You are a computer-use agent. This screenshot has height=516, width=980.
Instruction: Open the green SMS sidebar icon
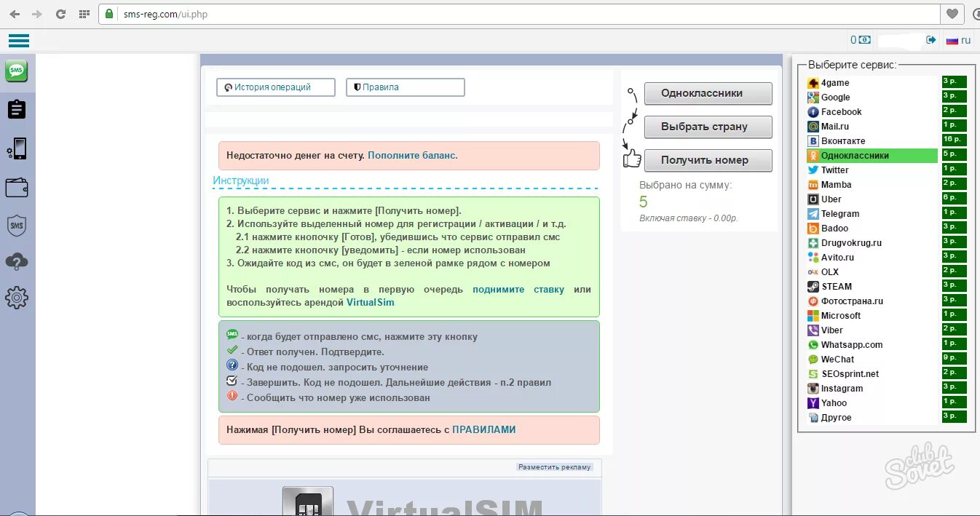point(17,71)
